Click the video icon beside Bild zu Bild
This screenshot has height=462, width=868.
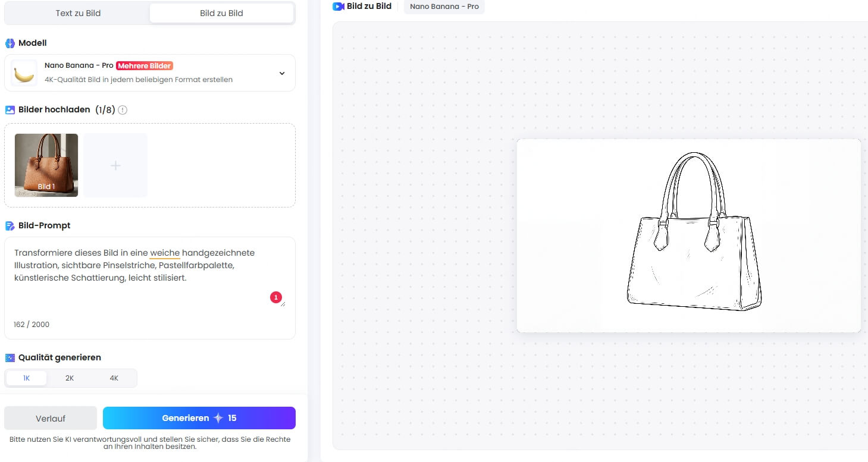(338, 7)
